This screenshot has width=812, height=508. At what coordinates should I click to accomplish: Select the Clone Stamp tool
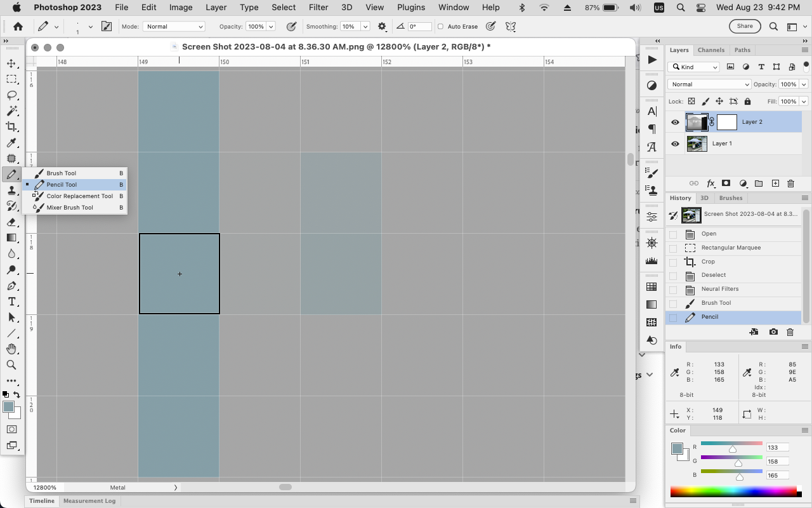(11, 190)
